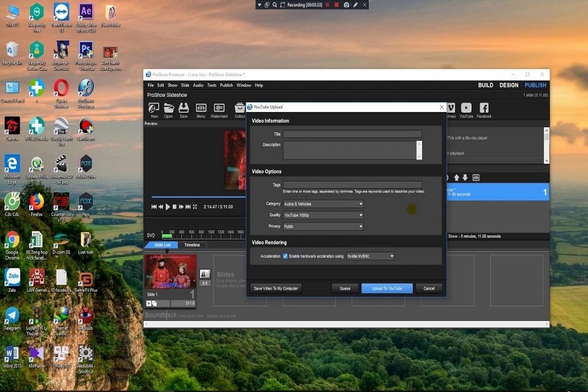Select the Slide 1 thumbnail in slide list
Screen dimensions: 588x392
pyautogui.click(x=170, y=272)
